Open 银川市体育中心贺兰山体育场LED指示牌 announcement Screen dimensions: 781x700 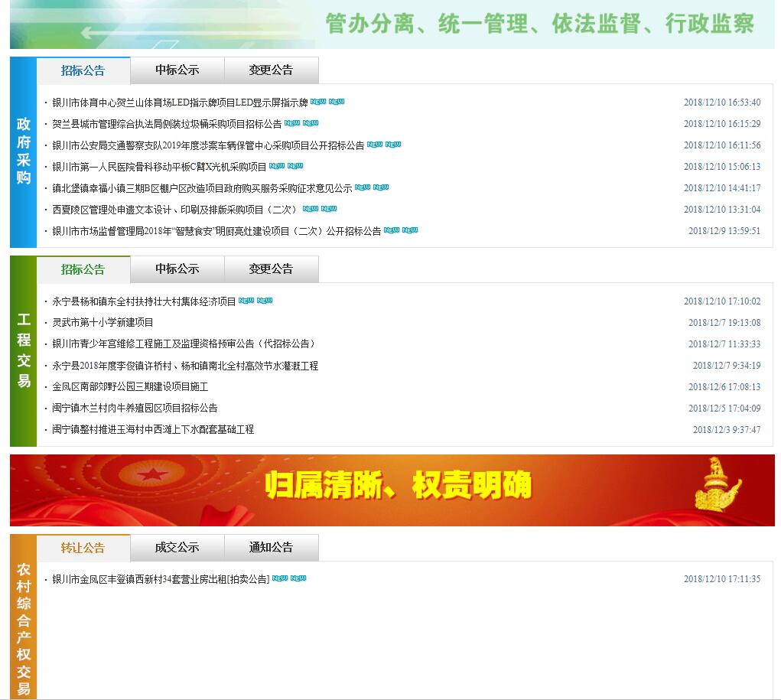pos(180,103)
